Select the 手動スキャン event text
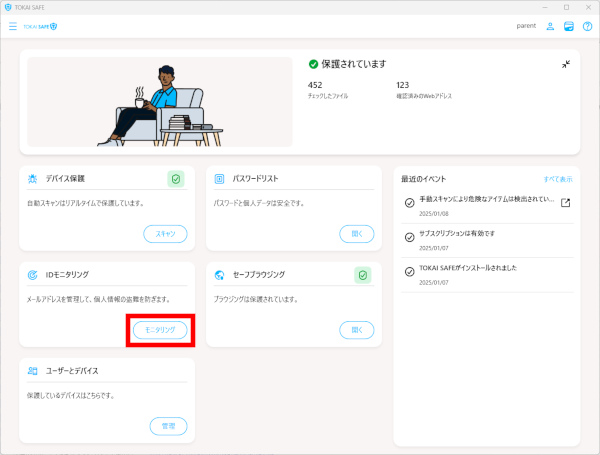 coord(487,199)
